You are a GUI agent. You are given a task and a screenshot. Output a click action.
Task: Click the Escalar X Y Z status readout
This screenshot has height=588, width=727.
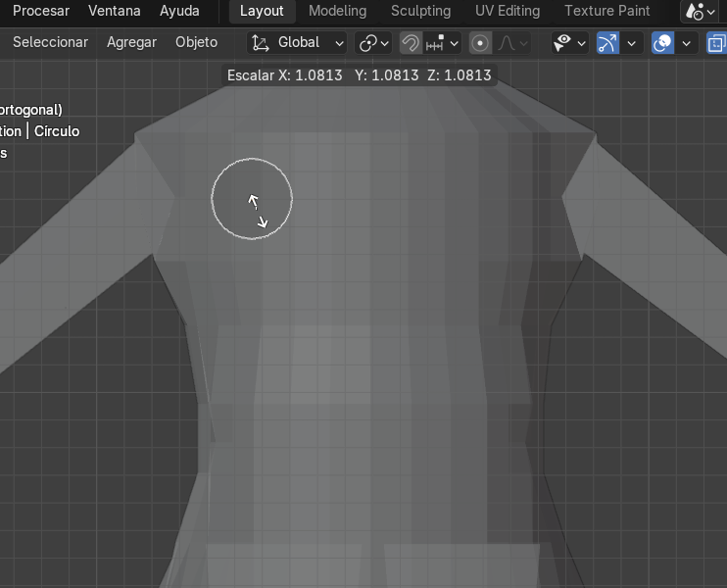click(x=359, y=75)
